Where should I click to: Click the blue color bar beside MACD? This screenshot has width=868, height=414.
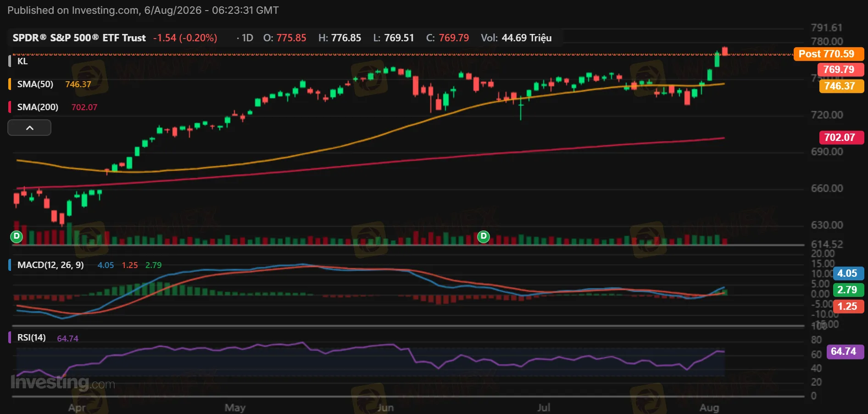click(10, 265)
